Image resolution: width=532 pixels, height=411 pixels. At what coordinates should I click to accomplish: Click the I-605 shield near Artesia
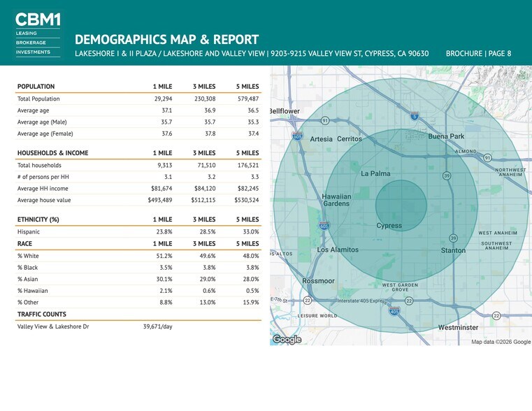(297, 136)
